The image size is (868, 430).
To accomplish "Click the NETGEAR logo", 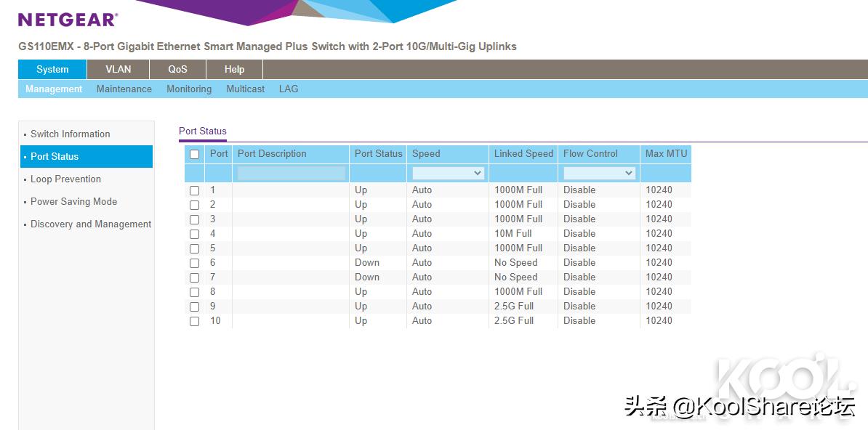I will point(68,20).
